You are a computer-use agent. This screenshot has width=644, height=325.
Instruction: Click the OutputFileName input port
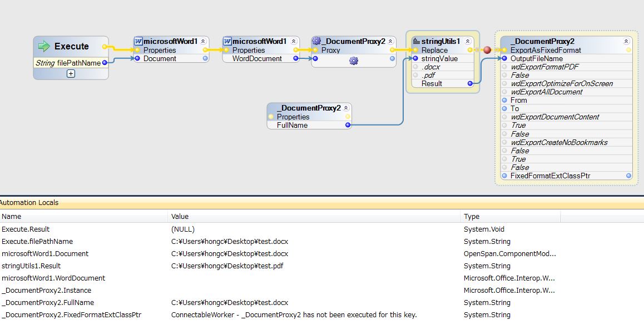point(504,59)
